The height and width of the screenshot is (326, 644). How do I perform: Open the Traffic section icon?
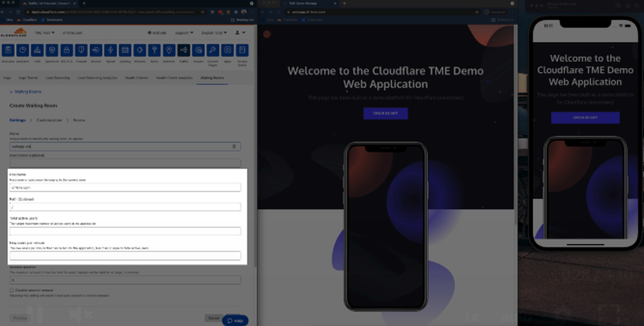click(184, 50)
